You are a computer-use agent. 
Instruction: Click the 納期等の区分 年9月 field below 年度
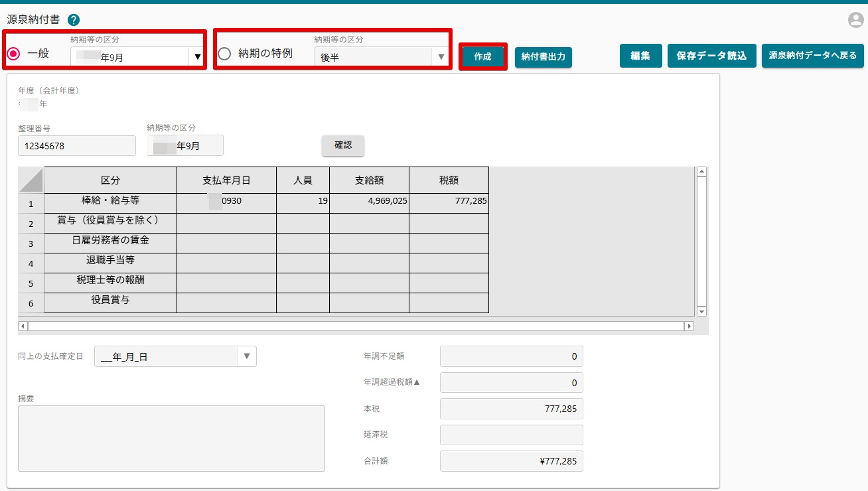pyautogui.click(x=185, y=145)
